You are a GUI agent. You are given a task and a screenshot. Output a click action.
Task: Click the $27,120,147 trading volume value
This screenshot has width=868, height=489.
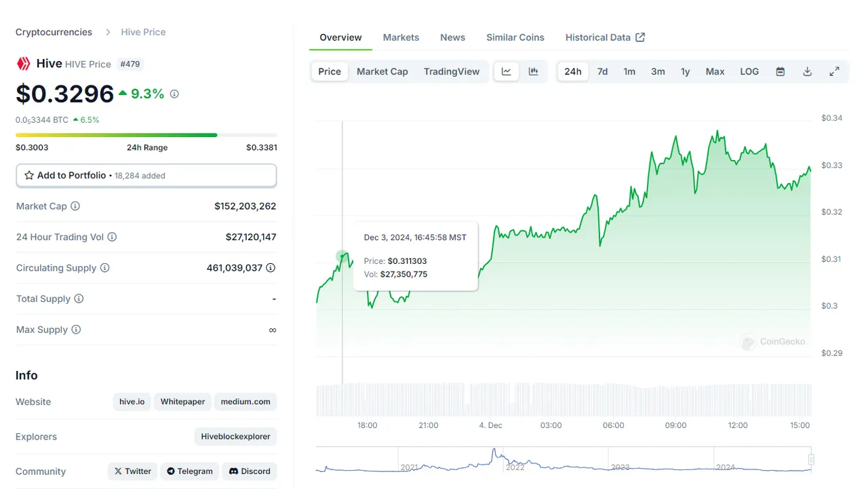click(x=251, y=237)
